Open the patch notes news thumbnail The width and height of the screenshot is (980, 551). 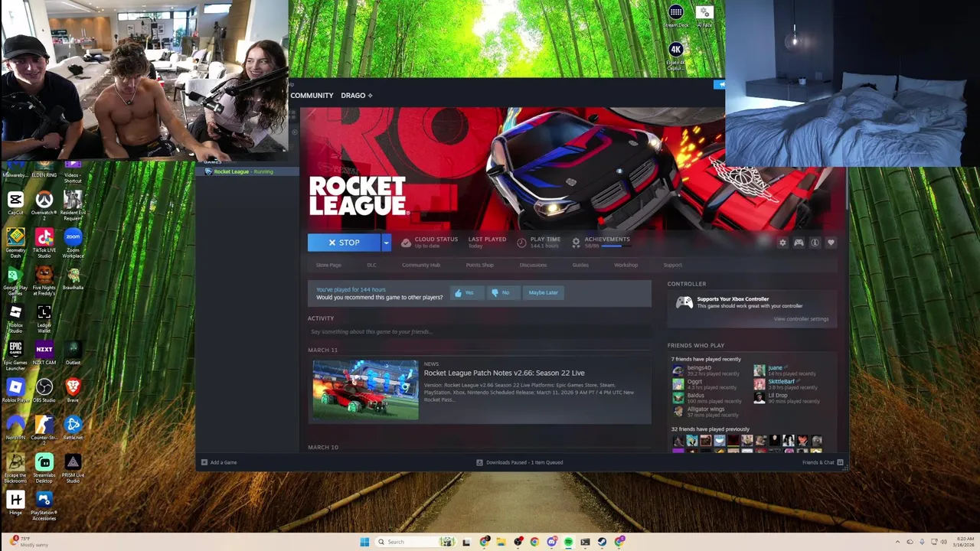[365, 389]
